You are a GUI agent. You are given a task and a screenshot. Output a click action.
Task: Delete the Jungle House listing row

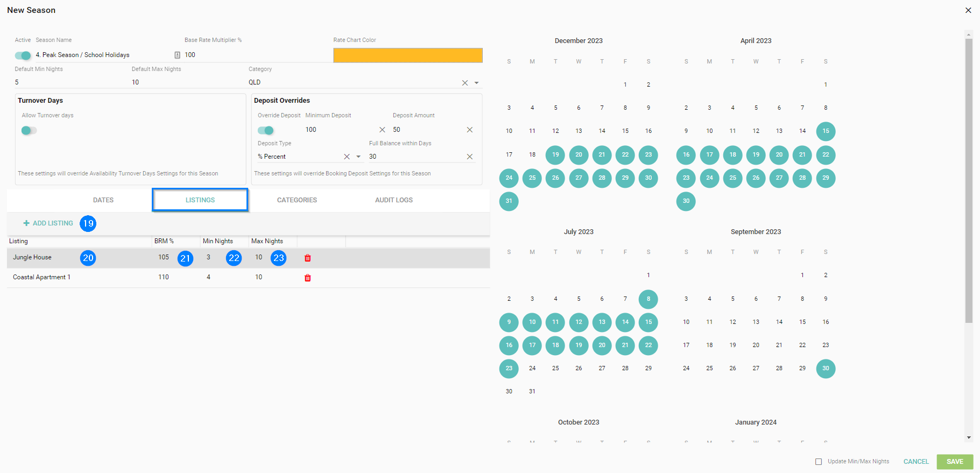click(x=308, y=258)
